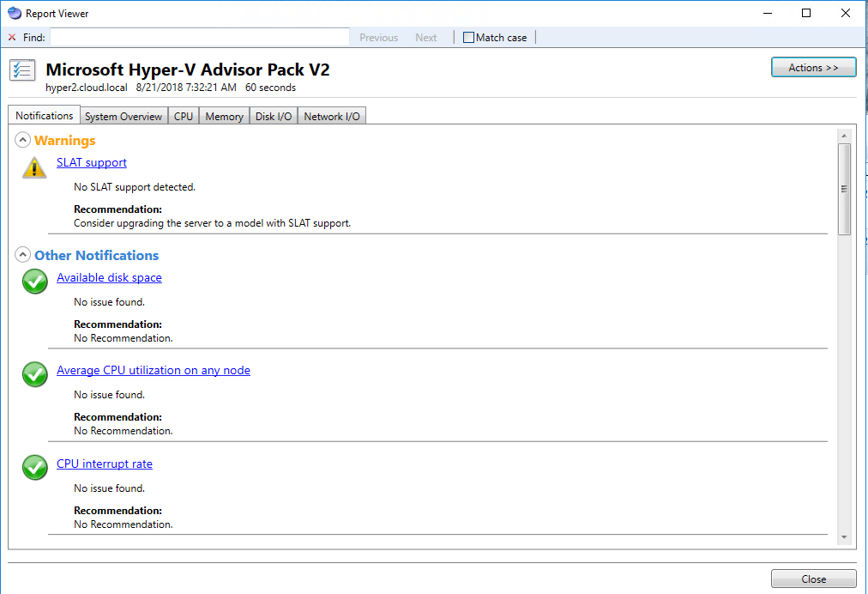Image resolution: width=868 pixels, height=594 pixels.
Task: Open the CPU interrupt rate link
Action: tap(104, 464)
